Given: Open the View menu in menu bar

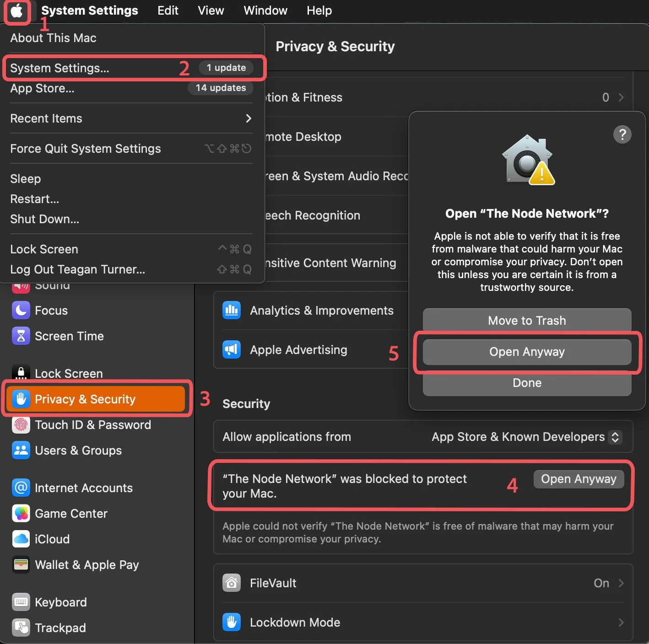Looking at the screenshot, I should coord(211,11).
